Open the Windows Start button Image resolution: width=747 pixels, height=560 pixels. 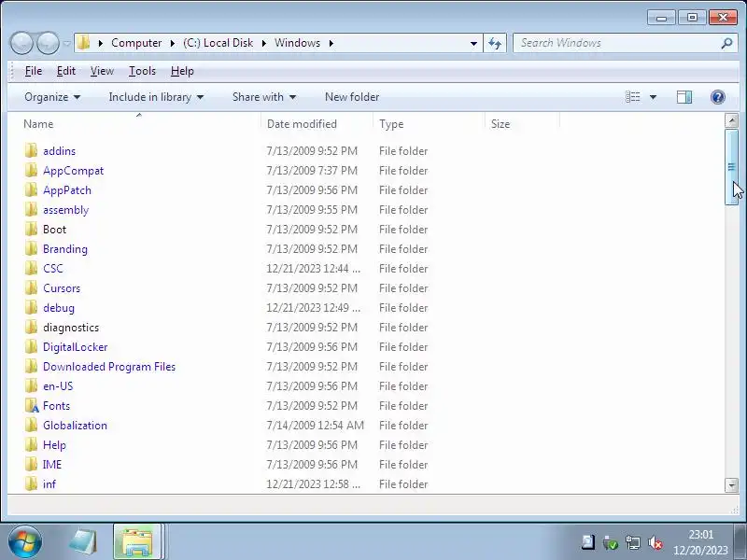[x=25, y=542]
